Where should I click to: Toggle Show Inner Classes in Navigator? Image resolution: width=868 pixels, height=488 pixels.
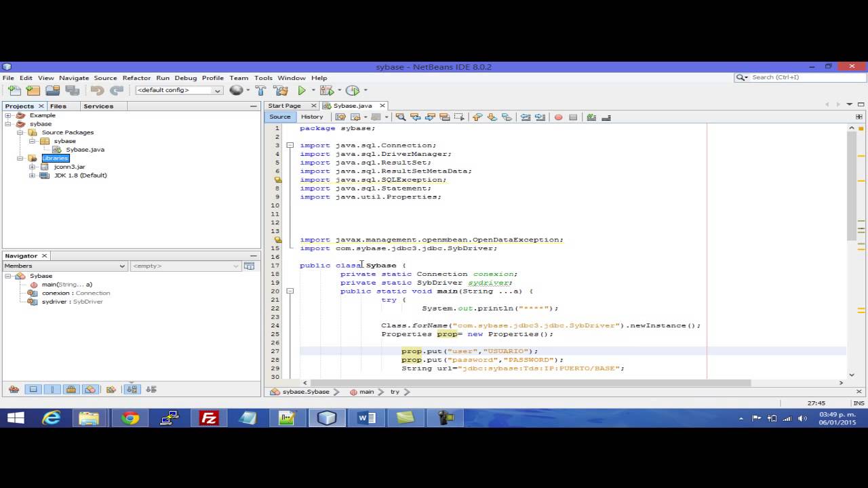90,389
